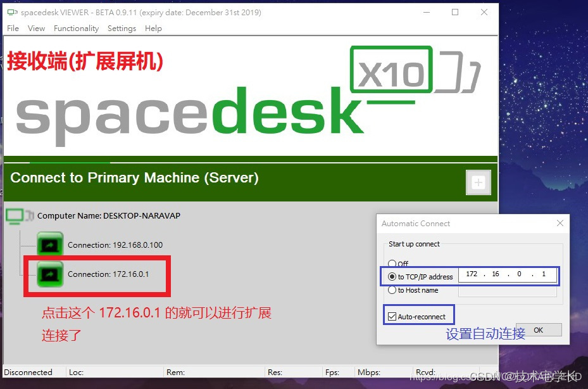Maximize the spacedesk VIEWER window
Screen dimensions: 588x389
455,13
